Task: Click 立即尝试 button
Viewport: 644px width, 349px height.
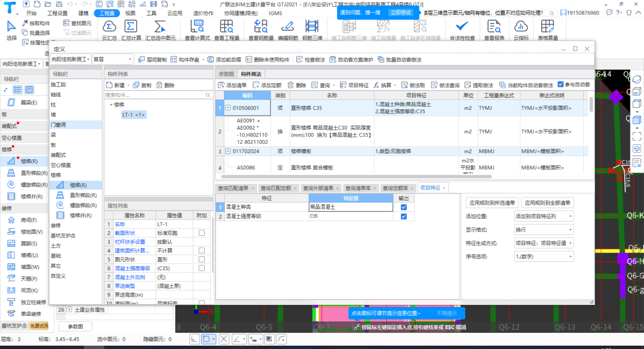Action: [x=401, y=12]
